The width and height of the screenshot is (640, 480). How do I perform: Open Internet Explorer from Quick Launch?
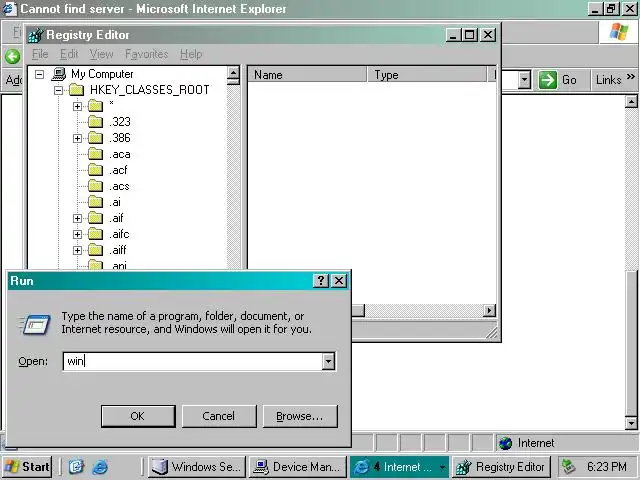(x=100, y=467)
